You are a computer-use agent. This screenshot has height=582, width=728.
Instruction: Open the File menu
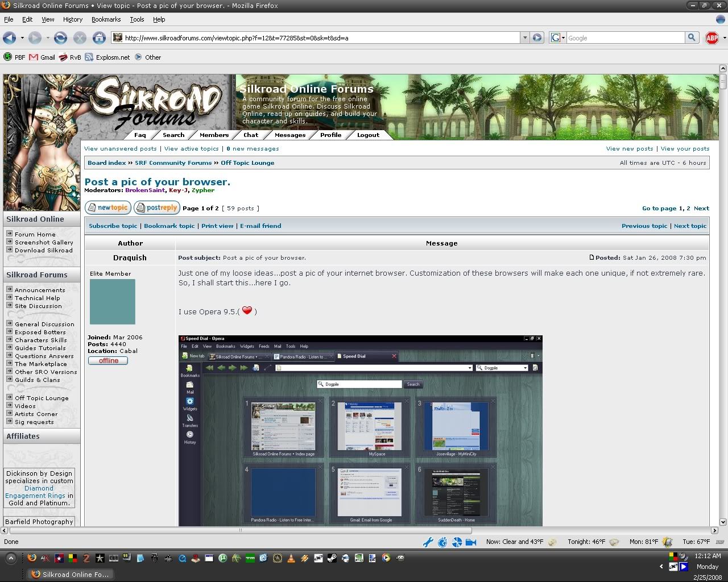click(x=9, y=19)
